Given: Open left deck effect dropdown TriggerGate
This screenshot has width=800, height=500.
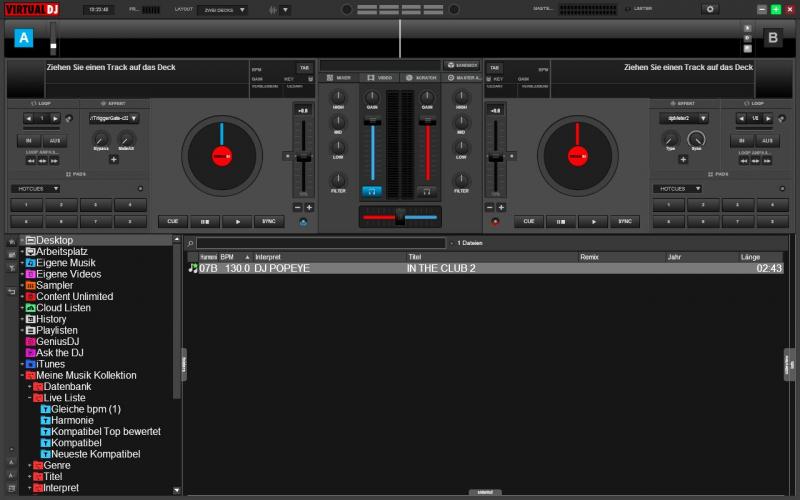Looking at the screenshot, I should coord(114,118).
